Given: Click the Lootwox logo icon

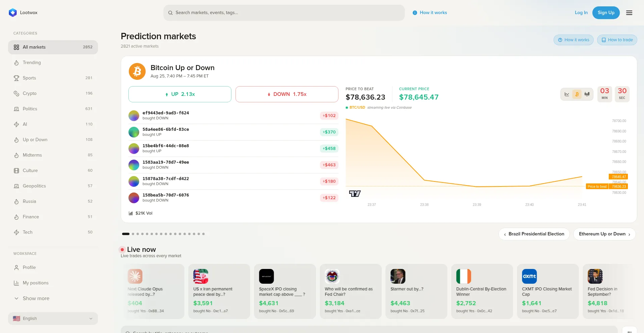Looking at the screenshot, I should tap(13, 13).
